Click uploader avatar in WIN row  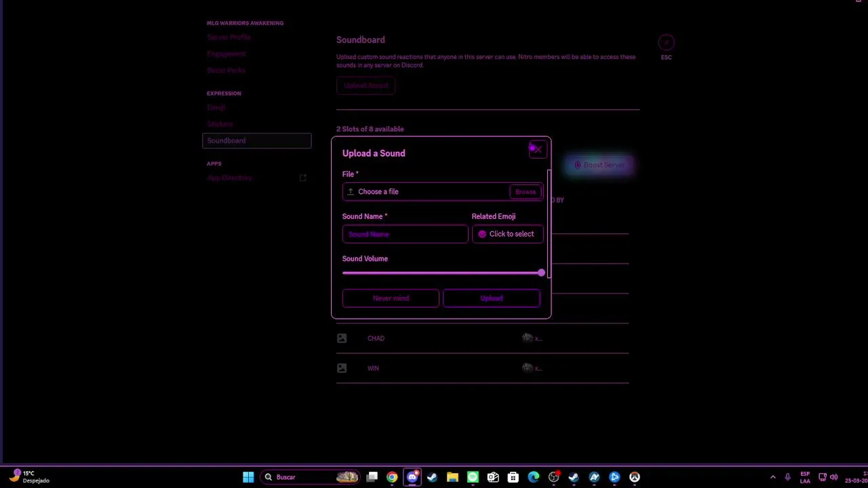pyautogui.click(x=527, y=368)
